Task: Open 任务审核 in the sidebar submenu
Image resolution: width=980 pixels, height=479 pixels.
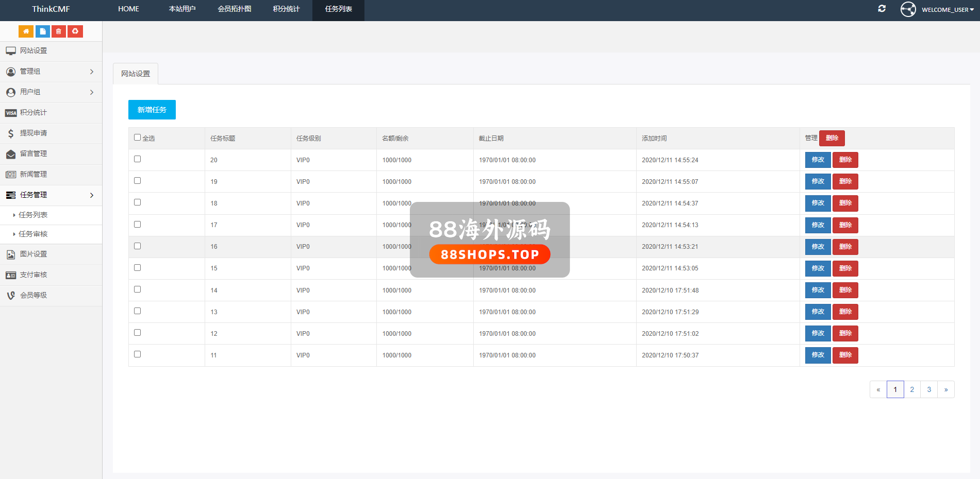Action: (x=33, y=234)
